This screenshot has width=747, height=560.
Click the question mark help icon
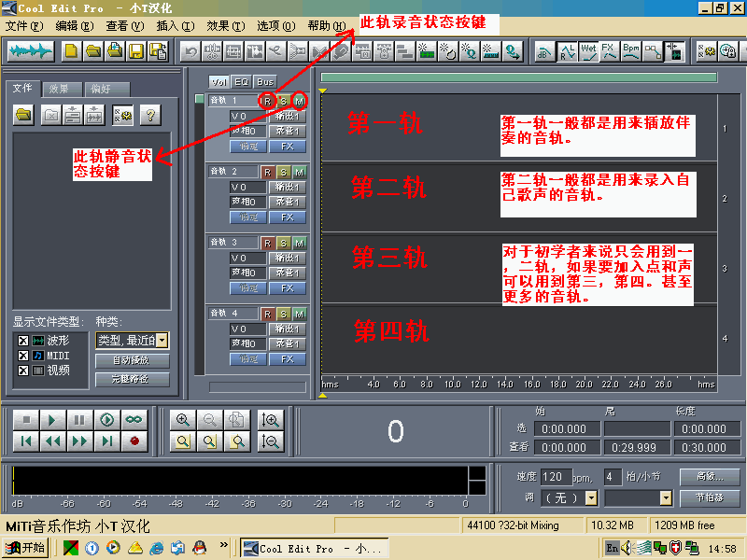click(x=150, y=115)
